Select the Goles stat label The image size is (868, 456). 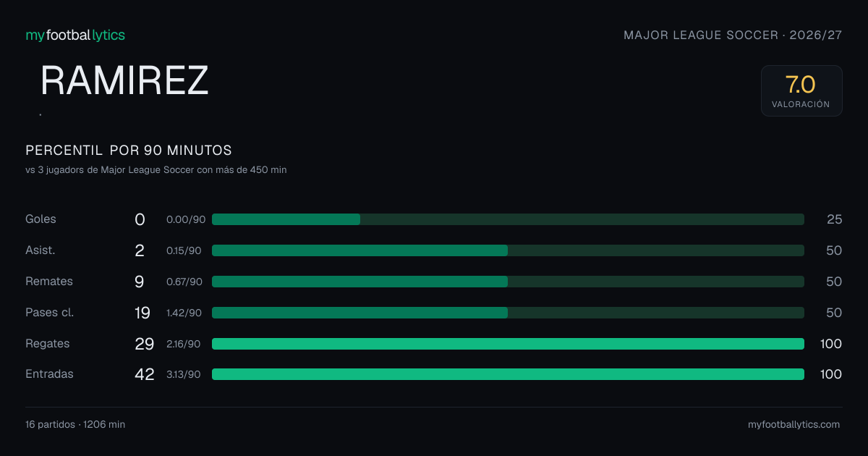(x=41, y=219)
